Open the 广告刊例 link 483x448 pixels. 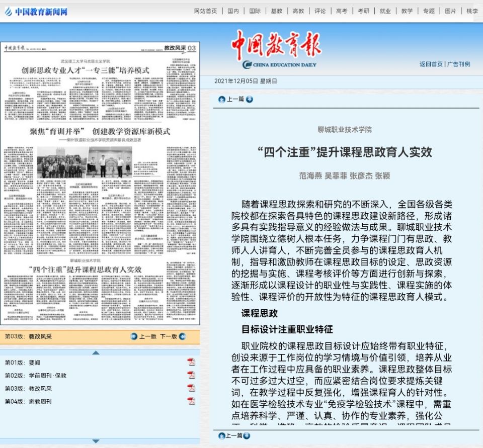pyautogui.click(x=459, y=64)
